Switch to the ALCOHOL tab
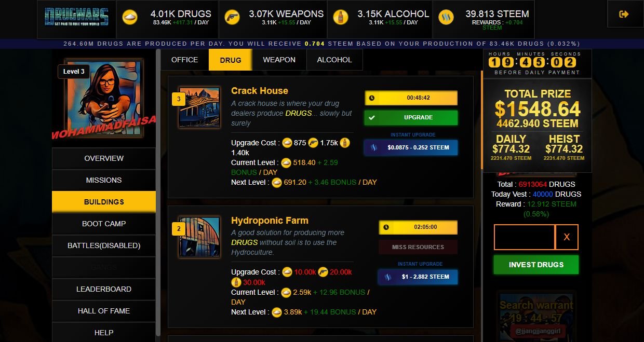Viewport: 644px width, 342px height. tap(334, 60)
